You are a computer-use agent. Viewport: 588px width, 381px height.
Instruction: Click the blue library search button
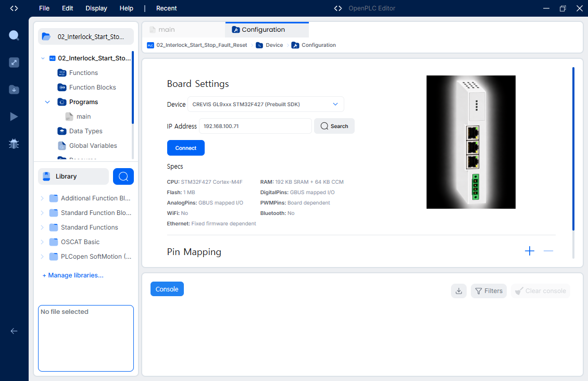(123, 176)
